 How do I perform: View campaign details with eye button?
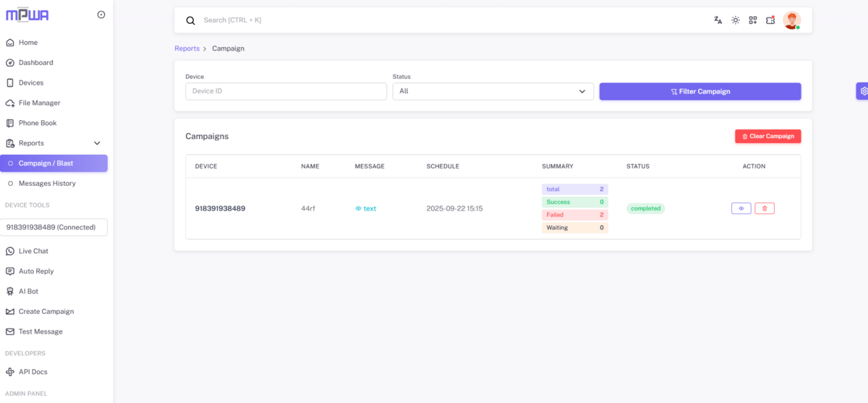pyautogui.click(x=741, y=208)
